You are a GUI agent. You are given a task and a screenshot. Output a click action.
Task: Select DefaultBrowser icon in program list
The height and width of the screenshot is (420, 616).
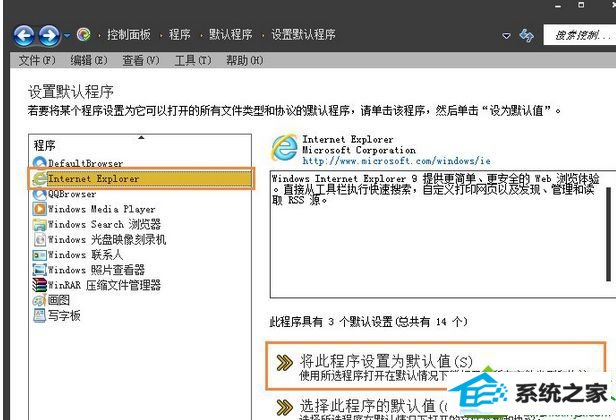pos(39,163)
